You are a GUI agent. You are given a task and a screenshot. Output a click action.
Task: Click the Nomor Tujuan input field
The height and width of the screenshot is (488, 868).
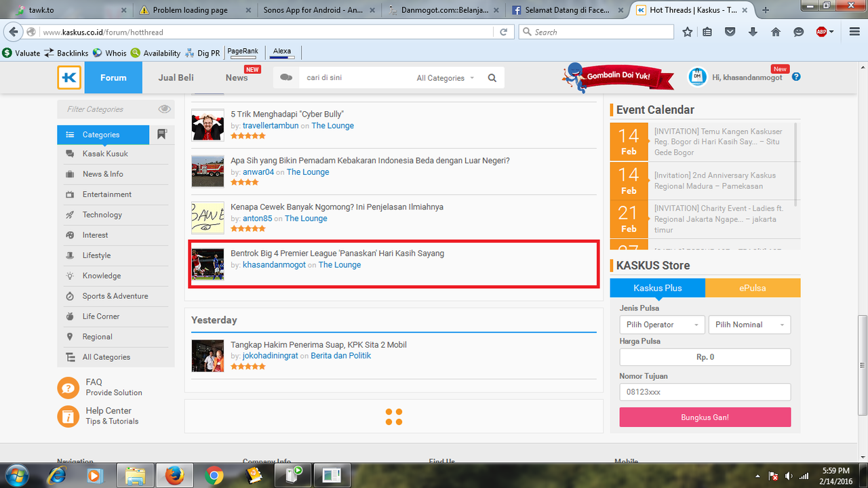coord(705,392)
